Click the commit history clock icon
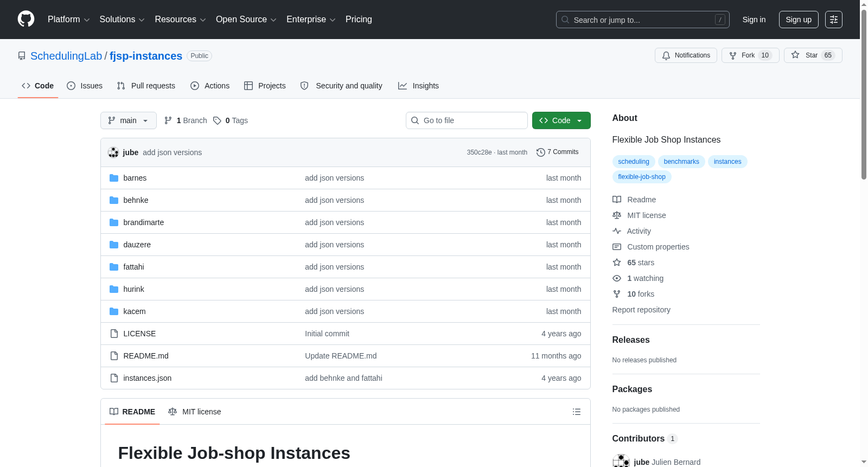The width and height of the screenshot is (868, 467). click(540, 152)
